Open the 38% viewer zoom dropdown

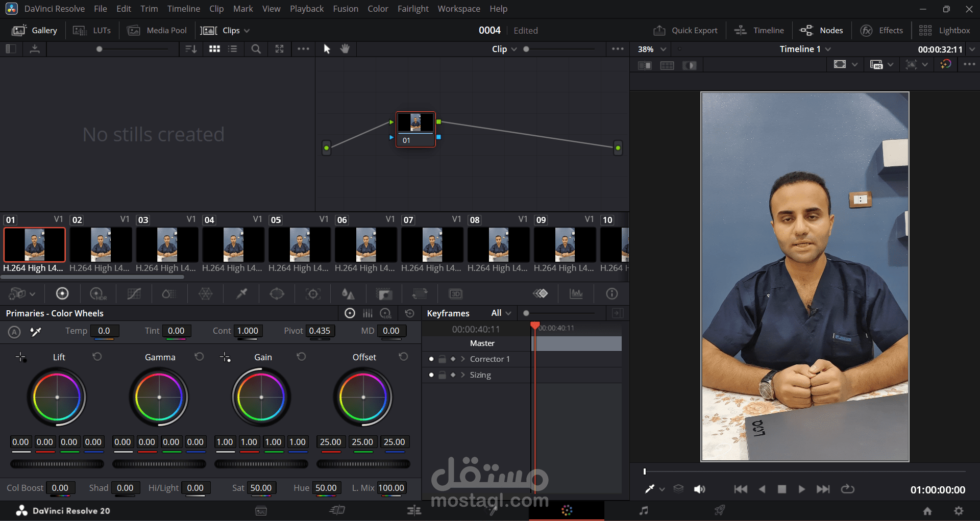tap(663, 49)
